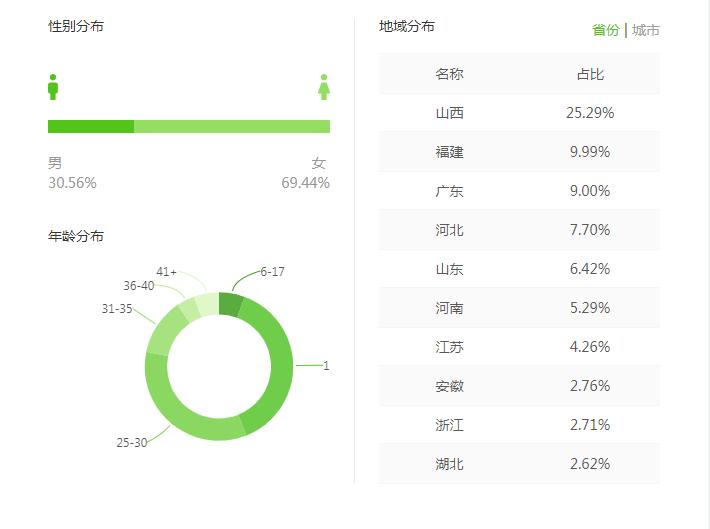The height and width of the screenshot is (529, 710).
Task: Click the dark green male bar segment
Action: 91,126
